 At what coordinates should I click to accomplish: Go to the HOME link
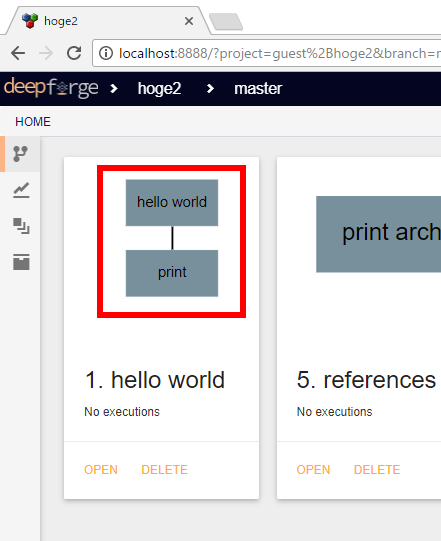[x=33, y=122]
